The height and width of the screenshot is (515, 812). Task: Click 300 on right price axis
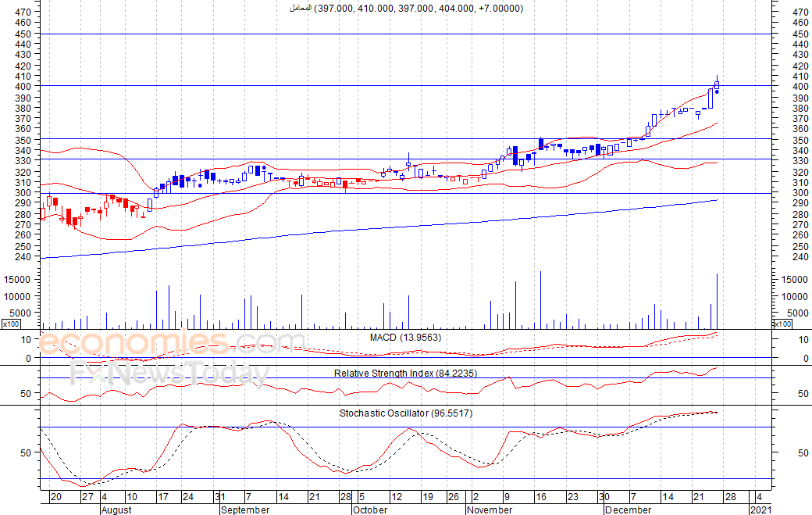[800, 192]
